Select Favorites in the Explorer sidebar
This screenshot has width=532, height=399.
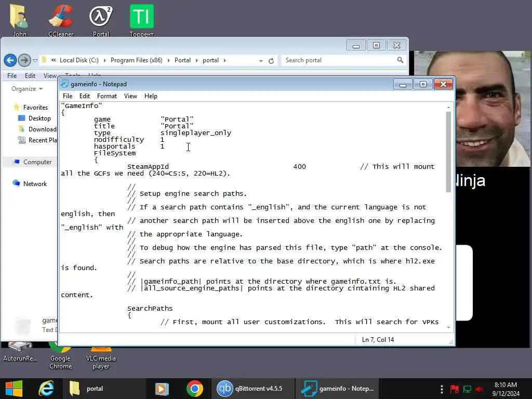point(35,108)
